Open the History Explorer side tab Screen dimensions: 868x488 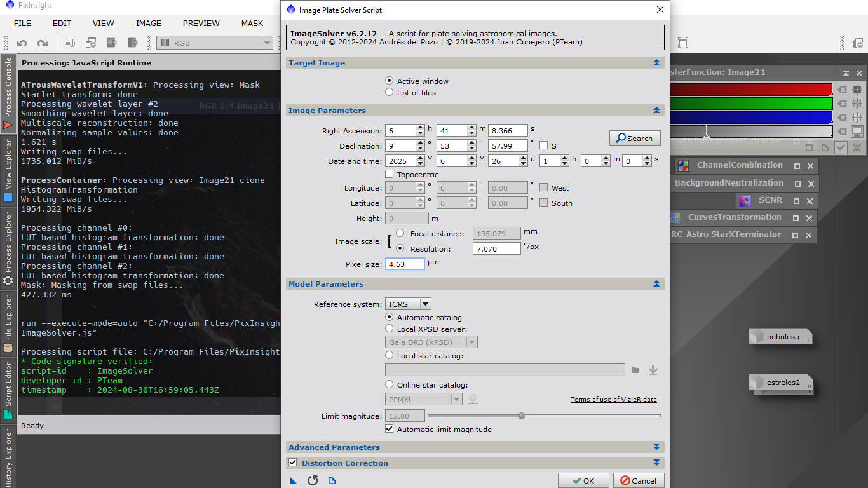tap(8, 456)
